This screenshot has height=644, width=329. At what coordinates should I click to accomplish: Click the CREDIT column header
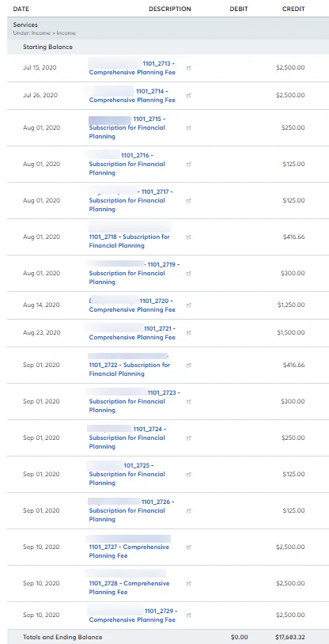pyautogui.click(x=293, y=9)
